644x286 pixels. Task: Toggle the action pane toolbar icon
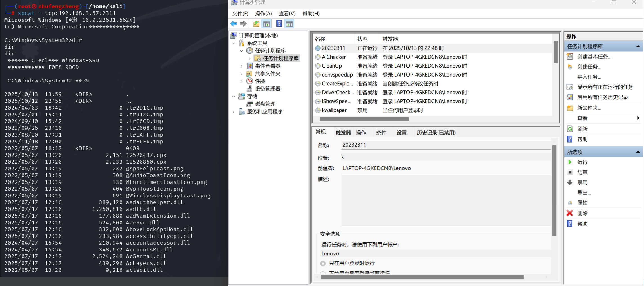pos(289,24)
